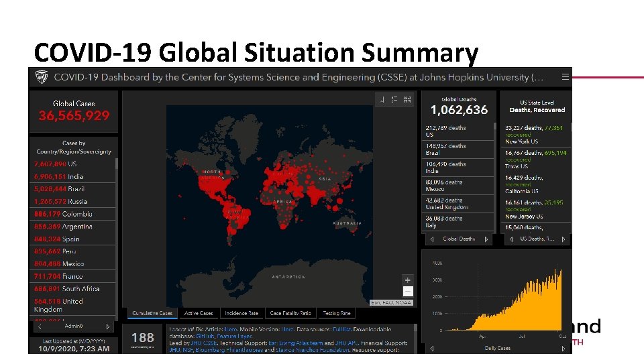Open the GitHub database link

[205, 336]
